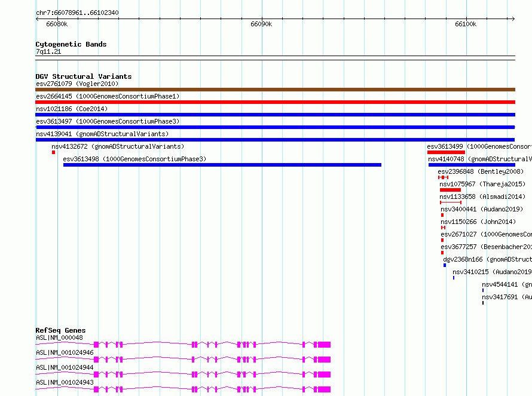
Task: Click the nsv1133658 Alsmadi2014 red line glyph
Action: (451, 202)
